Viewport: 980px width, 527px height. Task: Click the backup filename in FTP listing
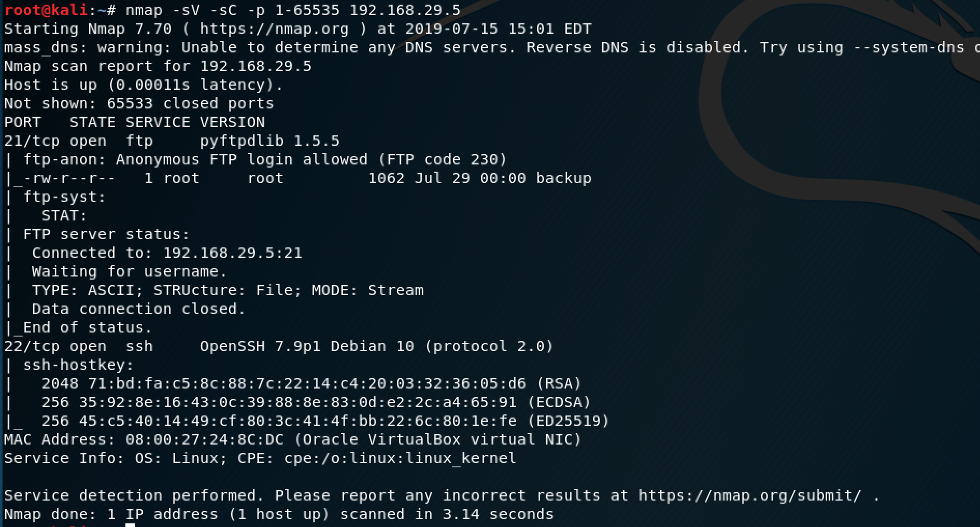coord(563,178)
